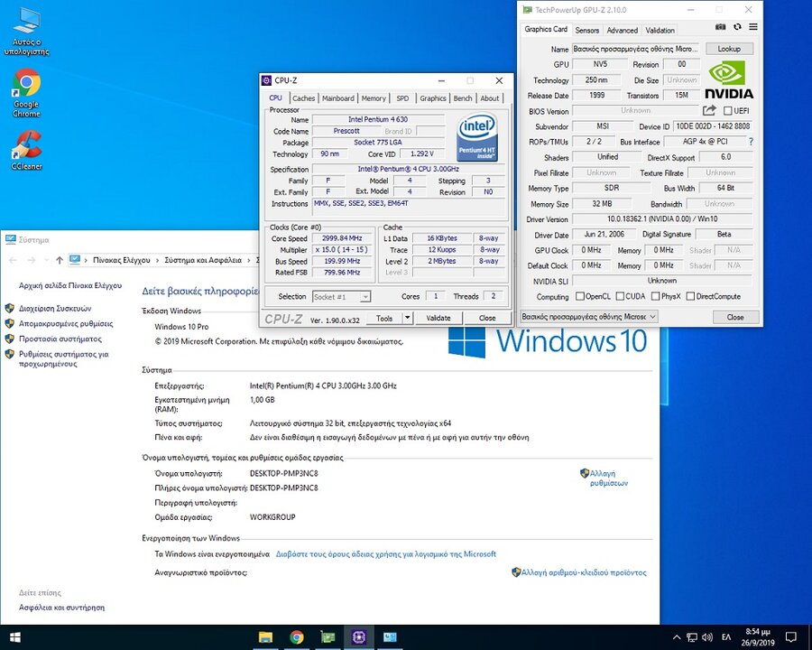Click the Back arrow in System window
The width and height of the screenshot is (812, 650).
[x=13, y=260]
